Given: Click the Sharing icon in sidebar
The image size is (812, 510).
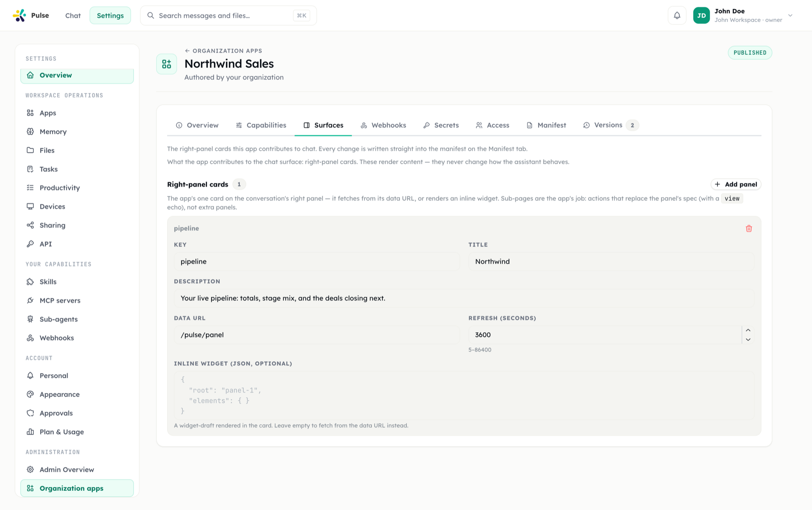Looking at the screenshot, I should coord(30,225).
